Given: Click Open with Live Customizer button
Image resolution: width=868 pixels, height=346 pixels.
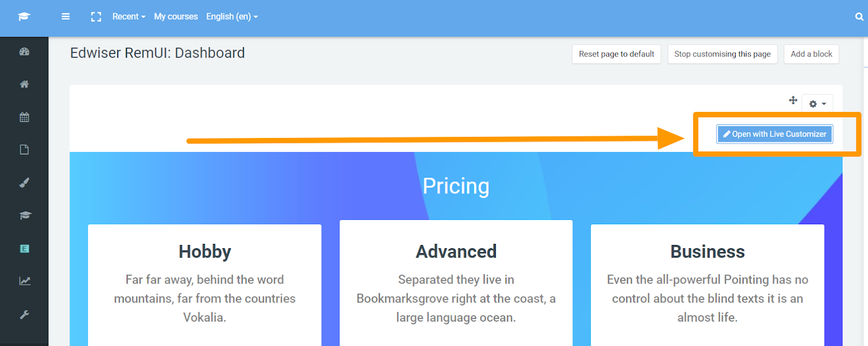Looking at the screenshot, I should (775, 134).
